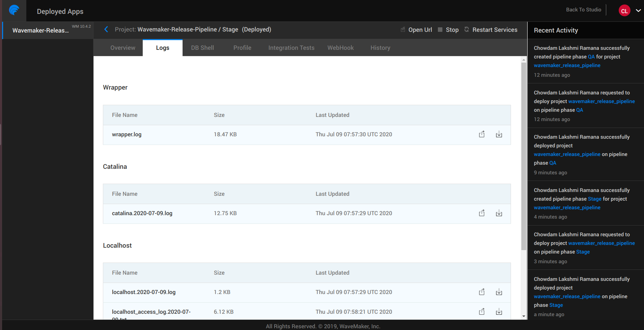The height and width of the screenshot is (330, 644).
Task: Click the WaveMaker logo icon
Action: click(x=14, y=10)
